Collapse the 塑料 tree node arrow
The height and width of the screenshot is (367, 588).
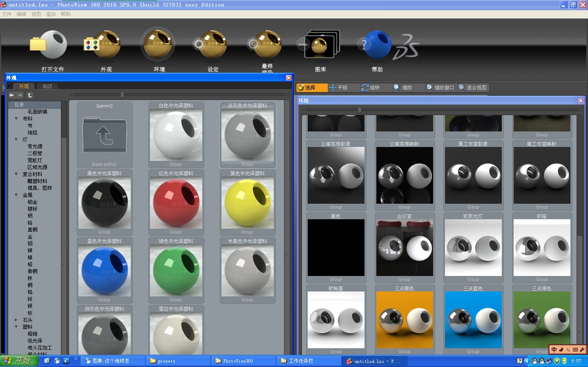pos(16,327)
